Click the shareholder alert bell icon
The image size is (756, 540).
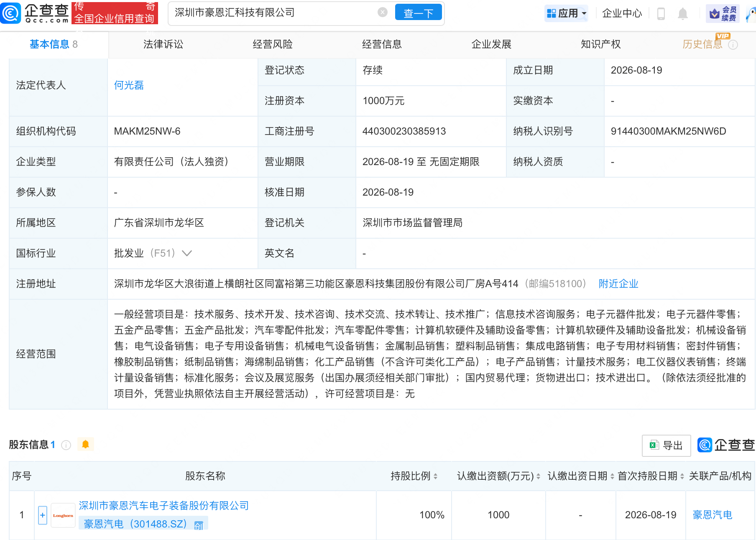point(85,444)
